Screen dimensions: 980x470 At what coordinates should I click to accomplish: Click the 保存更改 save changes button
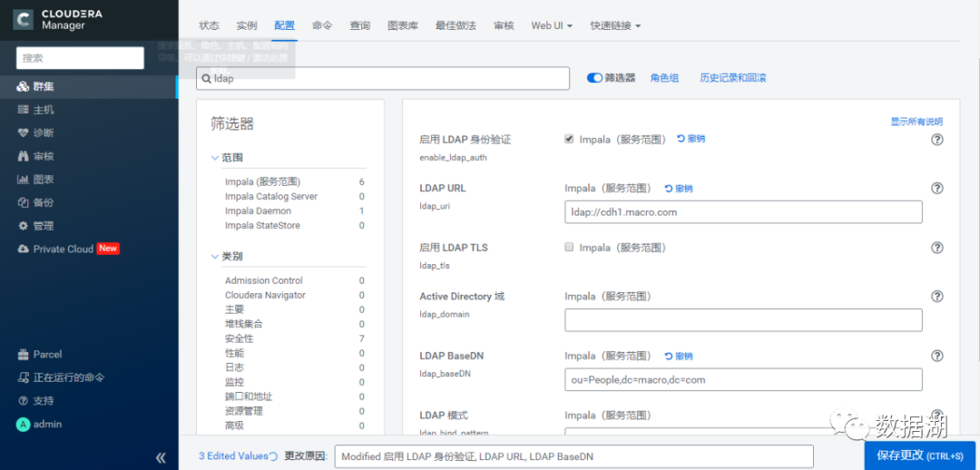tap(922, 456)
